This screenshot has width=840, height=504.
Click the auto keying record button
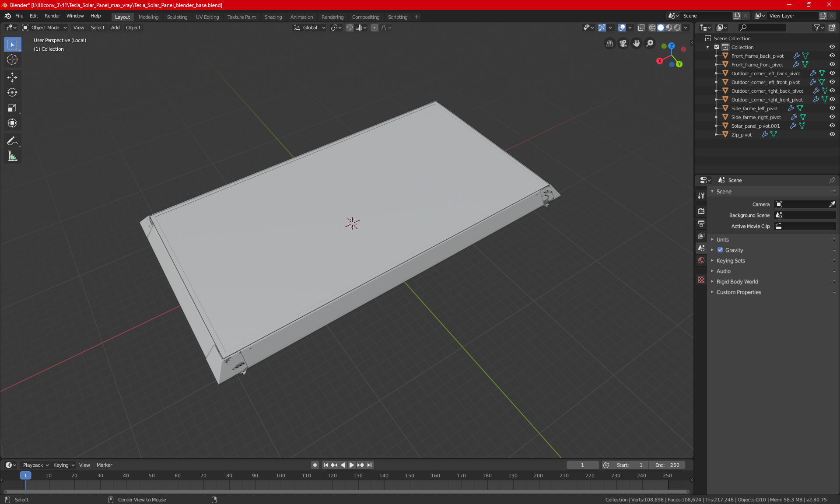[315, 465]
